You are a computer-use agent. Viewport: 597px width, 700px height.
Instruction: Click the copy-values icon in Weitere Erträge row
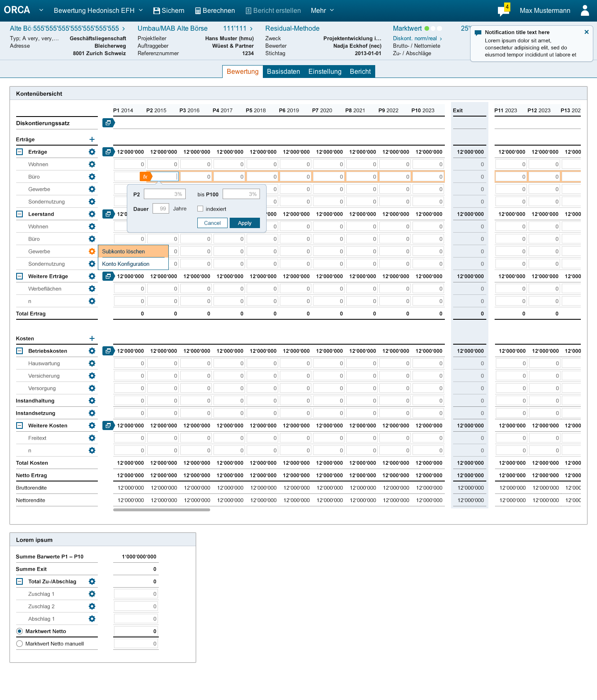[x=108, y=276]
